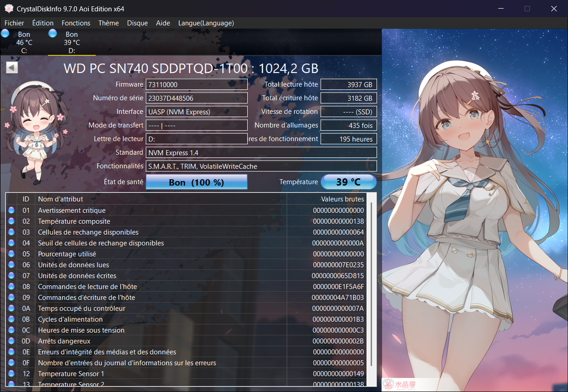The image size is (568, 392).
Task: Select raw value 0000000065D815
Action: [x=338, y=275]
